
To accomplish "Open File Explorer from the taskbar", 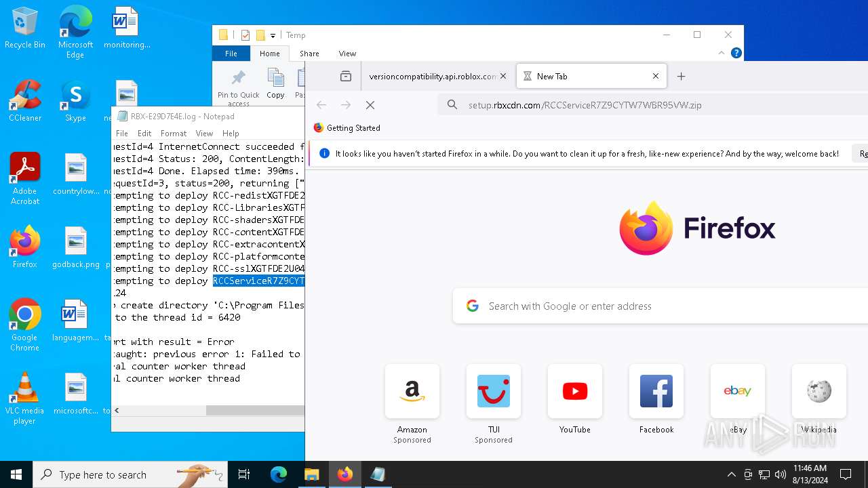I will click(311, 474).
